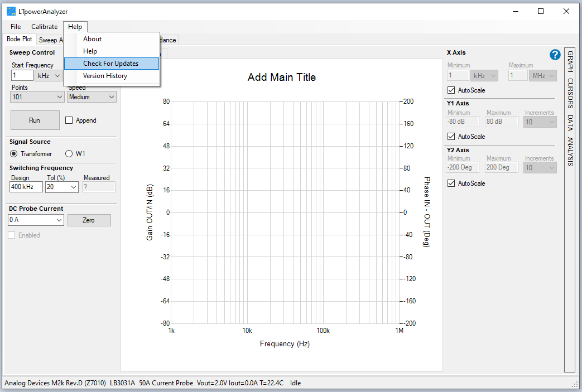Image resolution: width=582 pixels, height=392 pixels.
Task: Click the Design switching frequency field
Action: (x=26, y=187)
